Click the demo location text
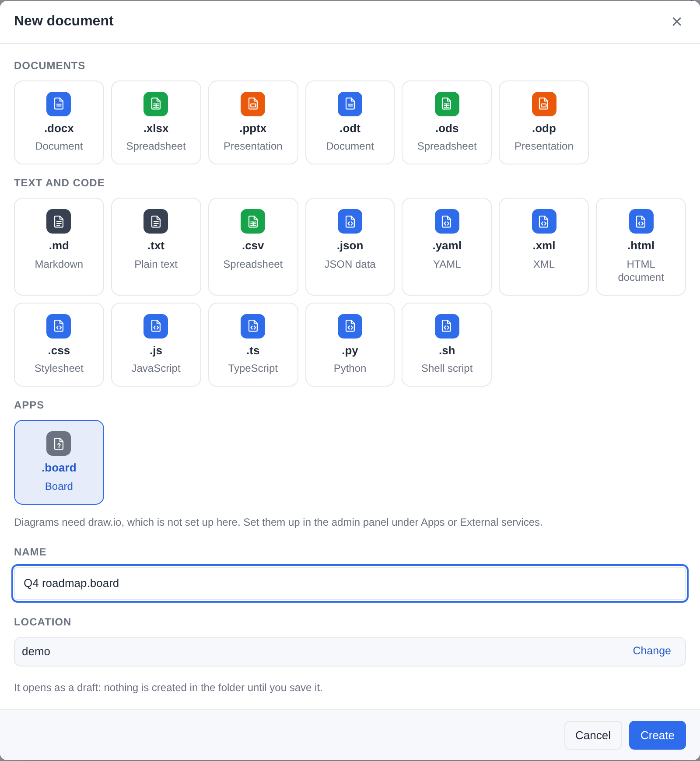This screenshot has height=761, width=700. click(x=36, y=651)
